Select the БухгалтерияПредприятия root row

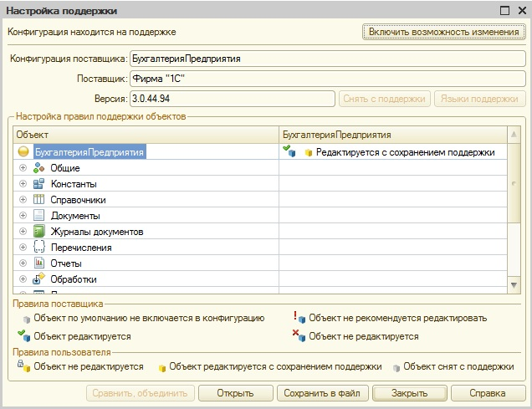coord(90,152)
